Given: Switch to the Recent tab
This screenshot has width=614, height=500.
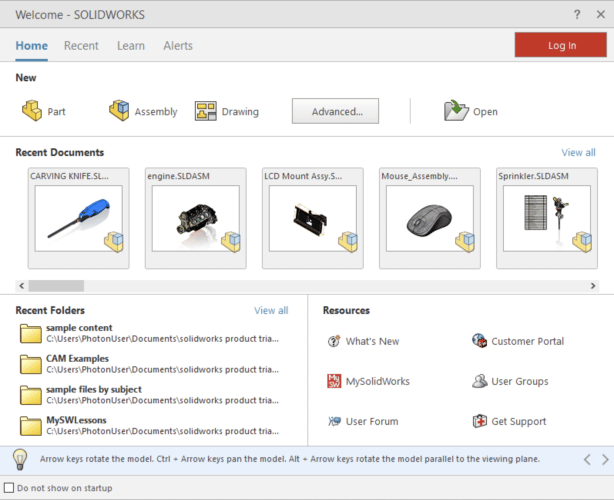Looking at the screenshot, I should click(x=81, y=46).
